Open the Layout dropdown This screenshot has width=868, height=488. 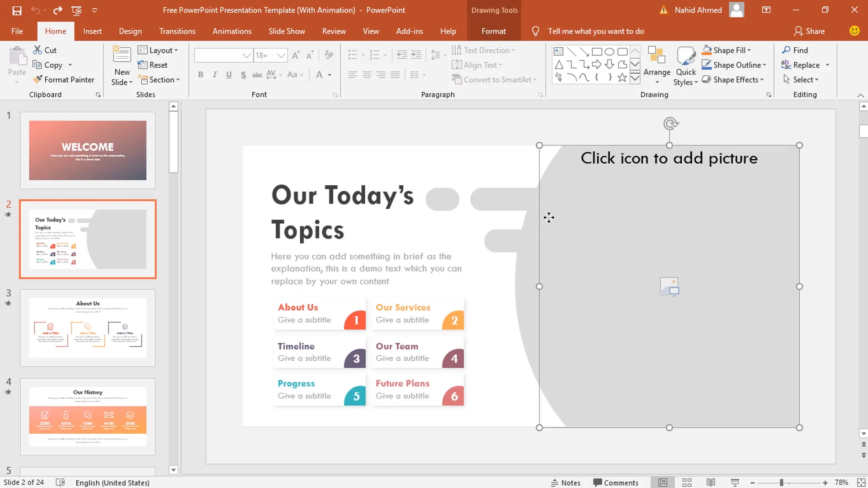click(158, 50)
